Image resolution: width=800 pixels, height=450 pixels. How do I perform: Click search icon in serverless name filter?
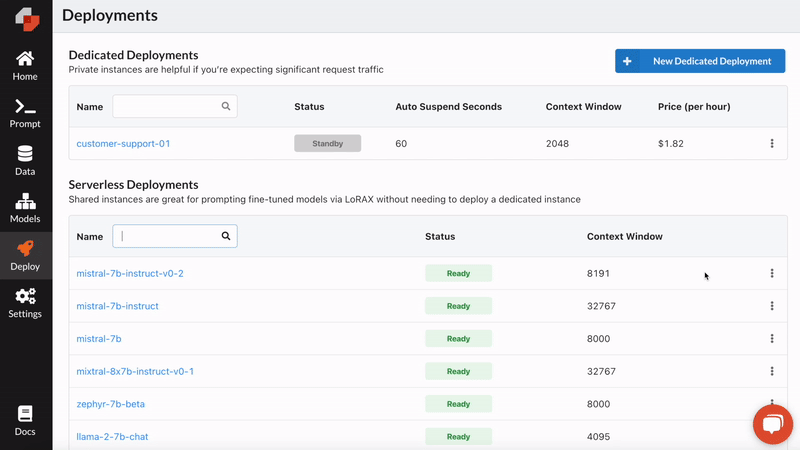(226, 237)
